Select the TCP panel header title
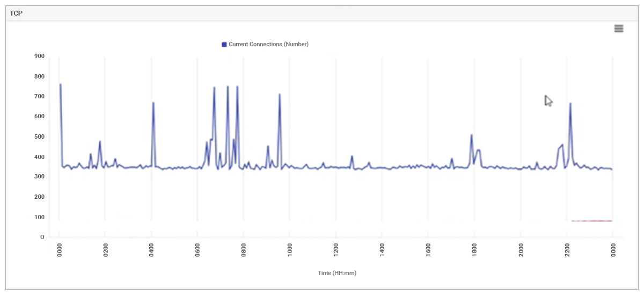 click(16, 13)
